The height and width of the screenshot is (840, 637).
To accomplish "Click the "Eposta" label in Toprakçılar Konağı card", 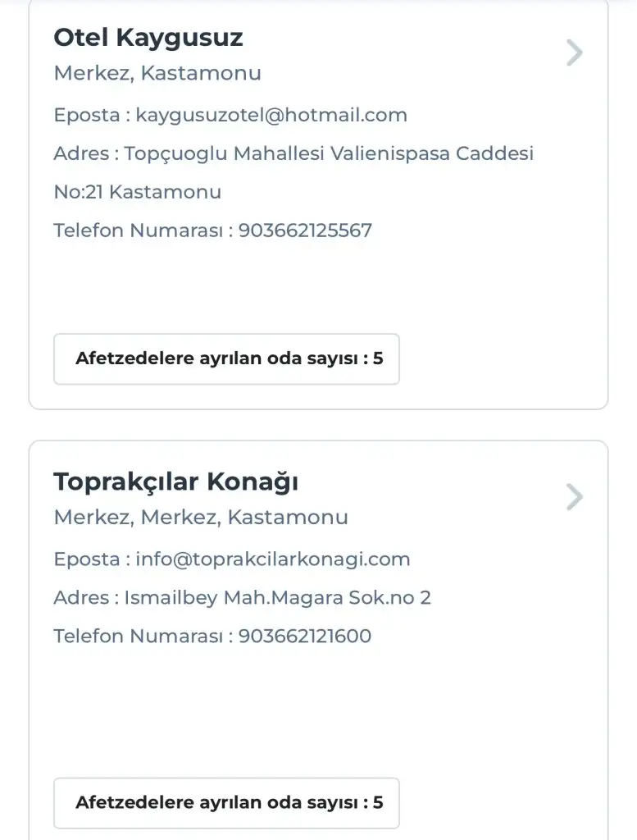I will click(x=86, y=559).
